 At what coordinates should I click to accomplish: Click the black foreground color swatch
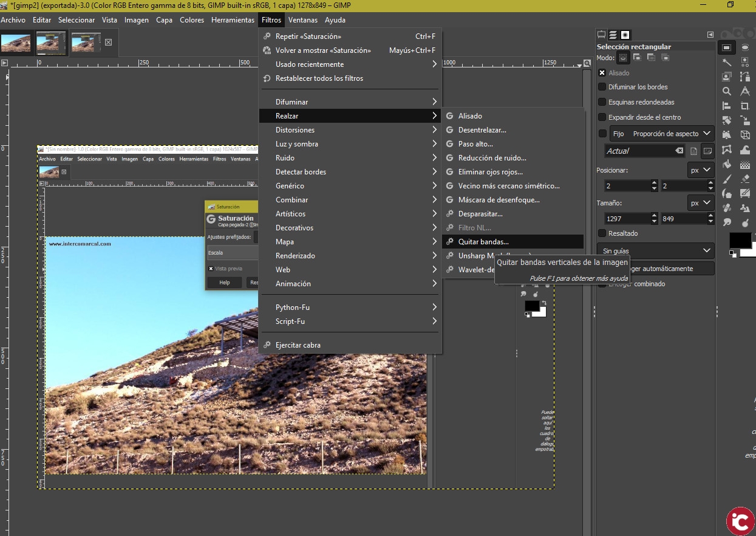pos(739,239)
